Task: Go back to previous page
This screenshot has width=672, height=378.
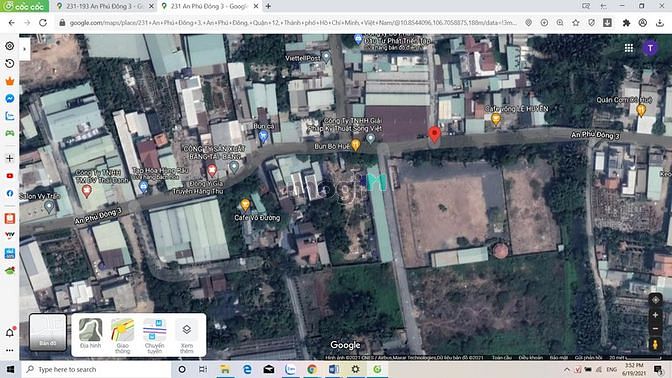Action: point(12,23)
